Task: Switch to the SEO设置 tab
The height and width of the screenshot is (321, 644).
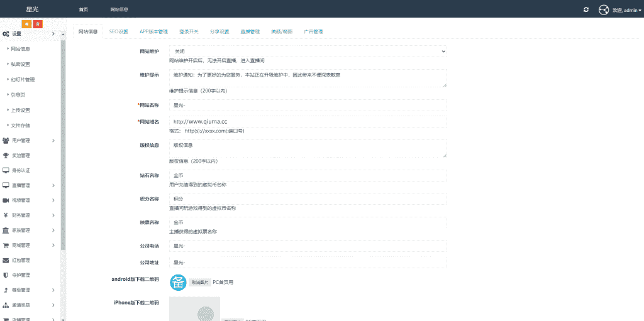Action: click(118, 31)
